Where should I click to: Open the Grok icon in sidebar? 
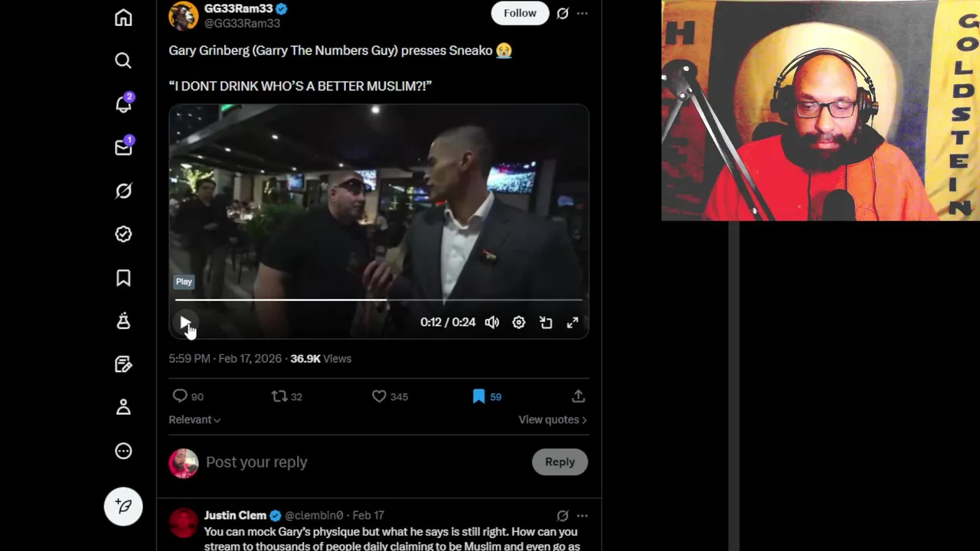coord(123,191)
